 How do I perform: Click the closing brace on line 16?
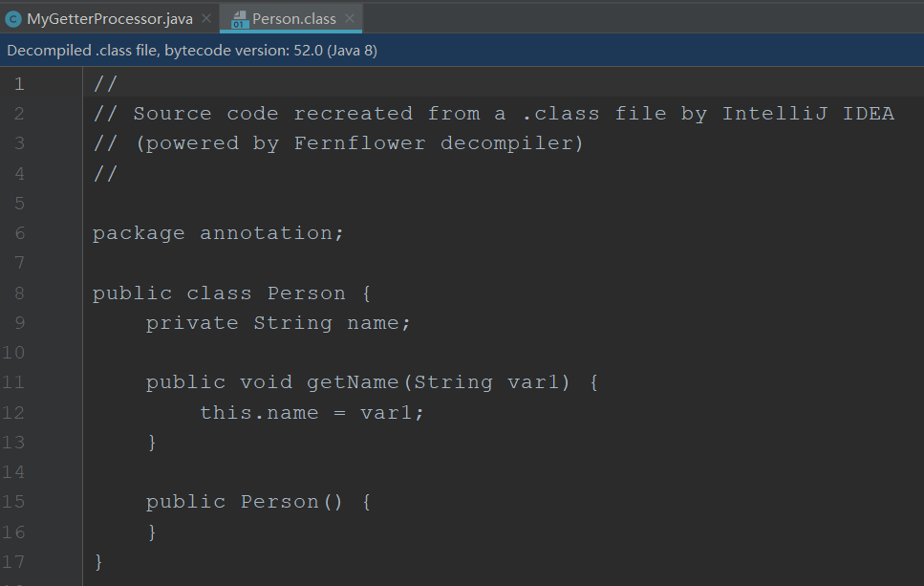(x=152, y=532)
